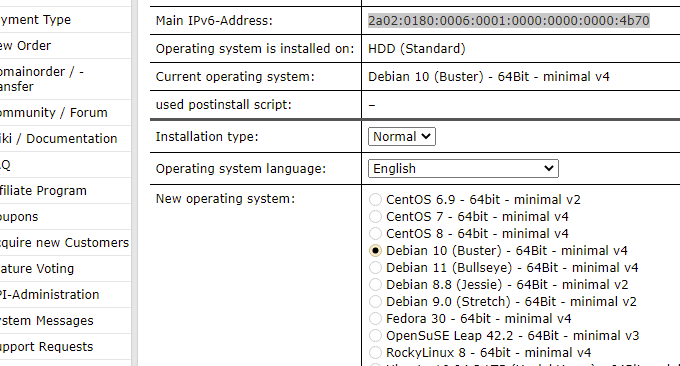Click 'Current operating system:' label
The height and width of the screenshot is (366, 680).
(235, 77)
